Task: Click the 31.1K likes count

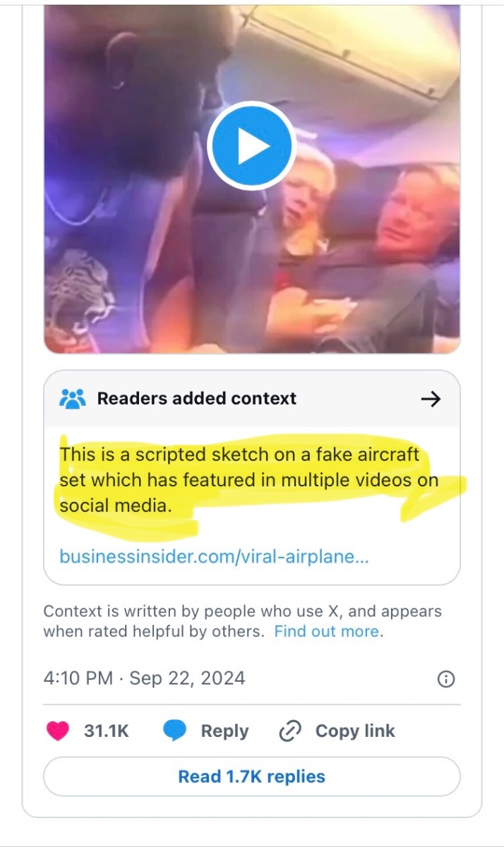Action: [107, 731]
